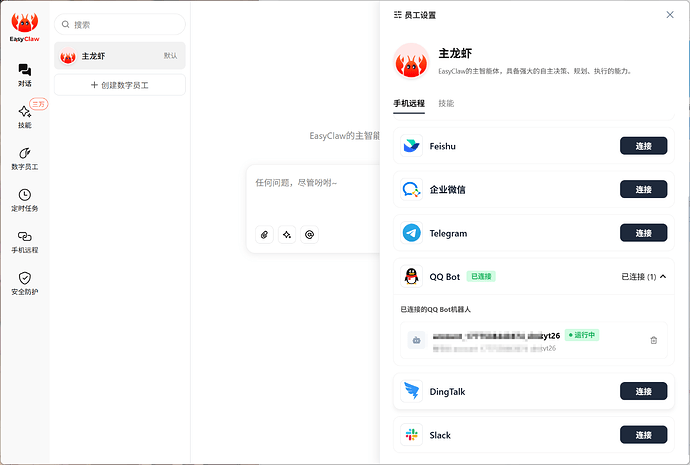
Task: Click the search magnifier icon
Action: click(66, 24)
